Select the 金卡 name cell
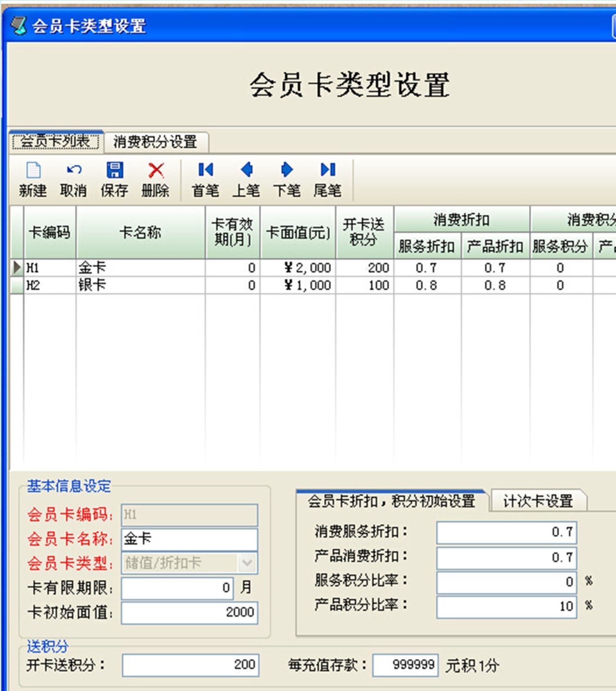 point(140,268)
